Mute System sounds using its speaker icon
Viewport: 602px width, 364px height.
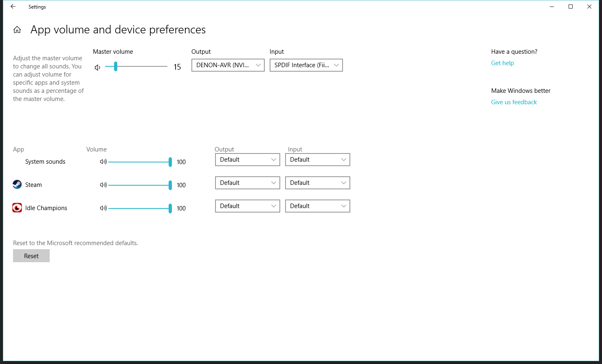pyautogui.click(x=103, y=162)
